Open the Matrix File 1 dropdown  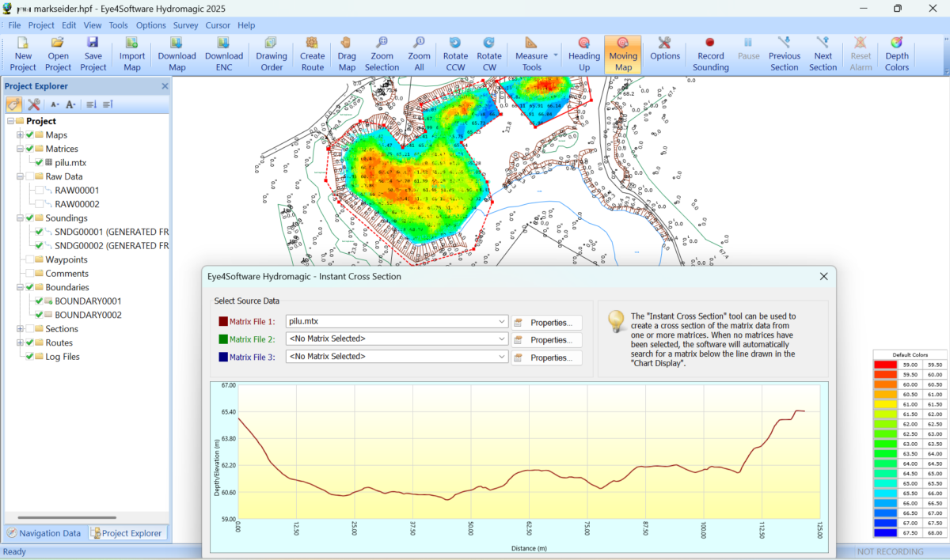(502, 322)
